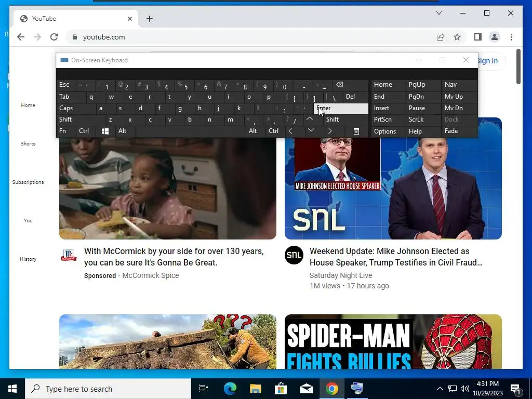
Task: View site info via the lock icon
Action: point(75,37)
